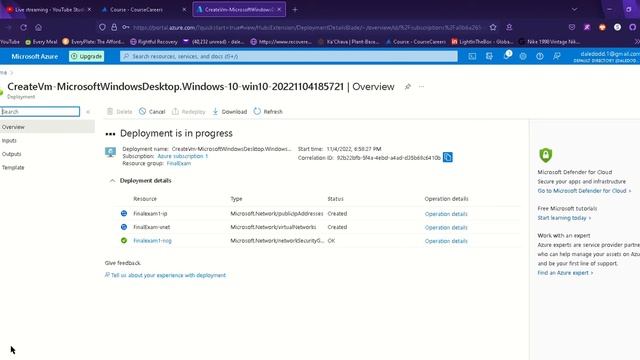Focus the Azure global search box
This screenshot has height=360, width=640.
(289, 56)
